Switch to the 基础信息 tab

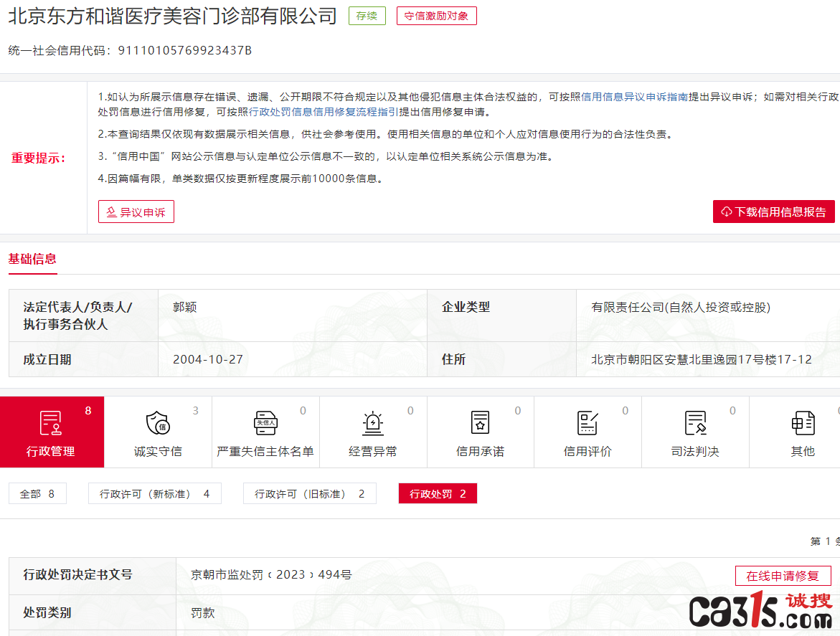click(32, 259)
